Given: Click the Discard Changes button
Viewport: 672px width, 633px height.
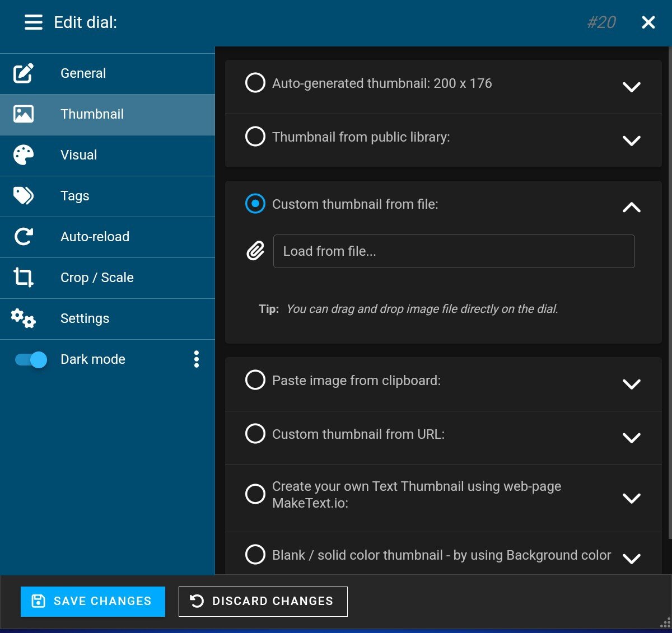Looking at the screenshot, I should coord(263,601).
